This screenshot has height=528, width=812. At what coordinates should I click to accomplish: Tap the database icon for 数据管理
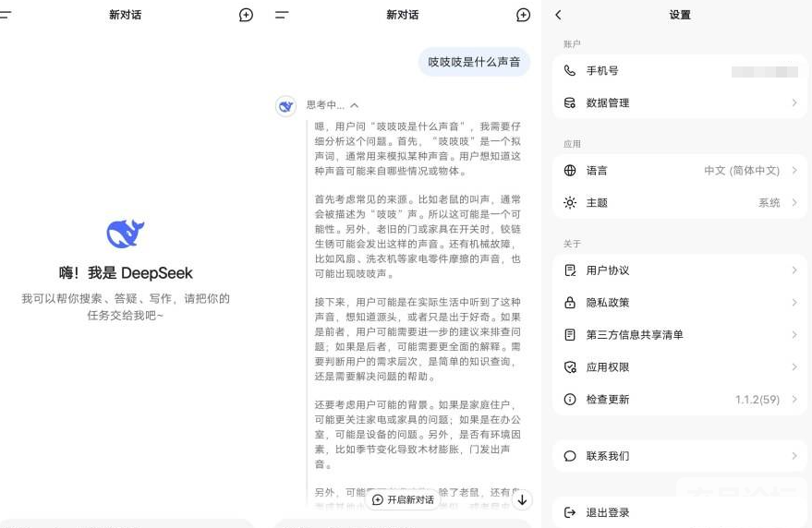570,102
